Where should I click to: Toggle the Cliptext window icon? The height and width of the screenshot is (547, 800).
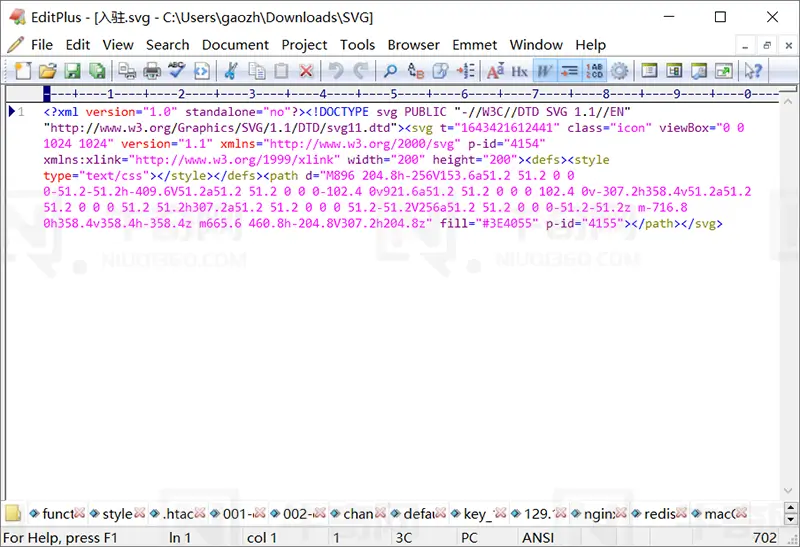674,70
